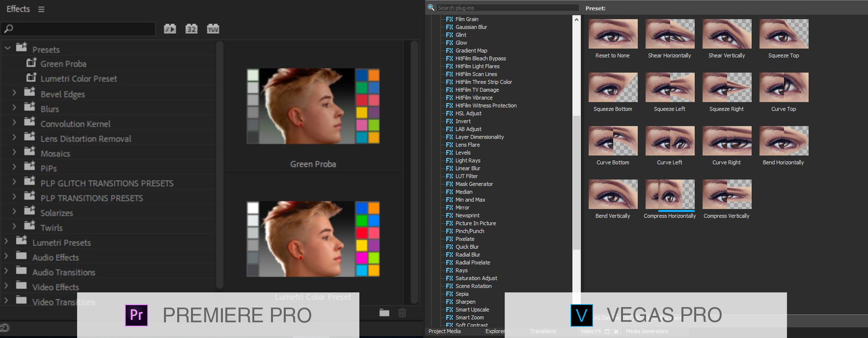
Task: Expand the Lens Distortion Removal folder
Action: (x=14, y=137)
